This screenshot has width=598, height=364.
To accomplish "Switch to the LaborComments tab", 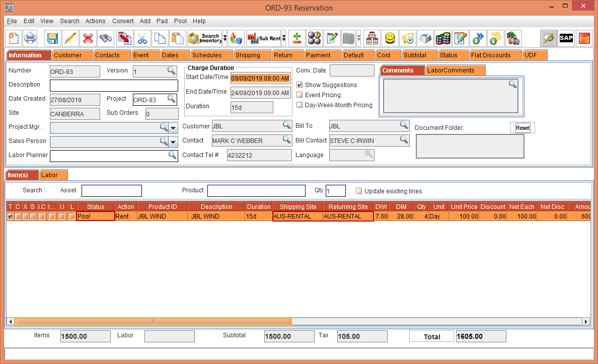I will pos(451,70).
